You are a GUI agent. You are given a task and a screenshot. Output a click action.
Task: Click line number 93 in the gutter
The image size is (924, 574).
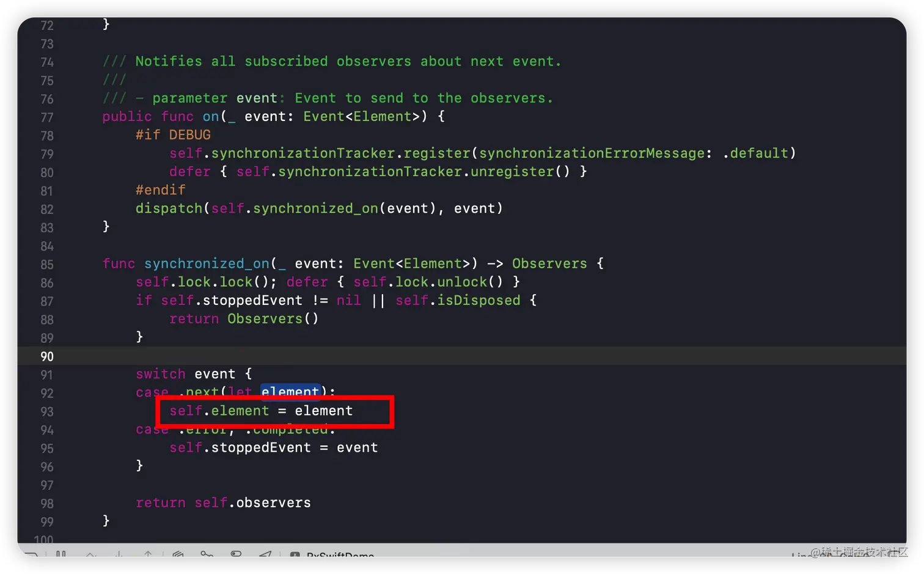click(47, 411)
